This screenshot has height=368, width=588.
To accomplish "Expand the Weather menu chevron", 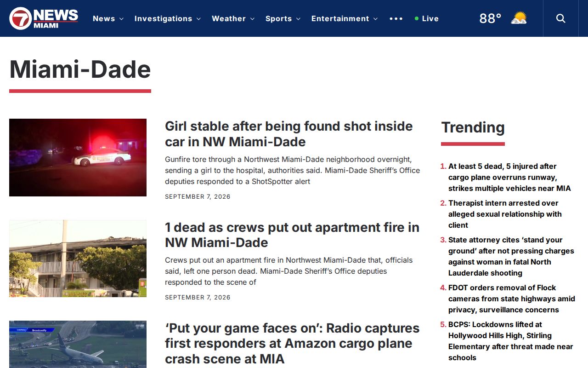I will pos(252,19).
